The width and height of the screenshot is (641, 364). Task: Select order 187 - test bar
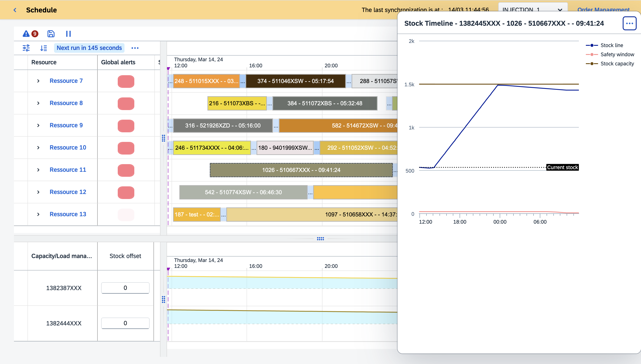point(197,214)
